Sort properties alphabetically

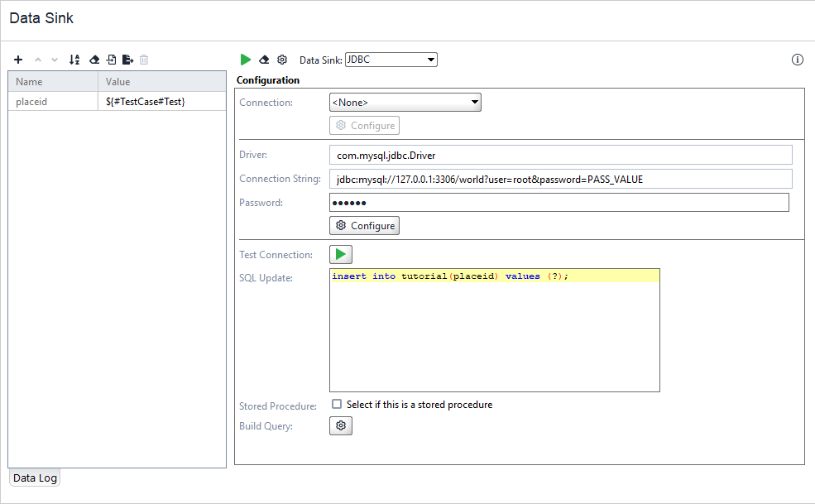tap(74, 60)
